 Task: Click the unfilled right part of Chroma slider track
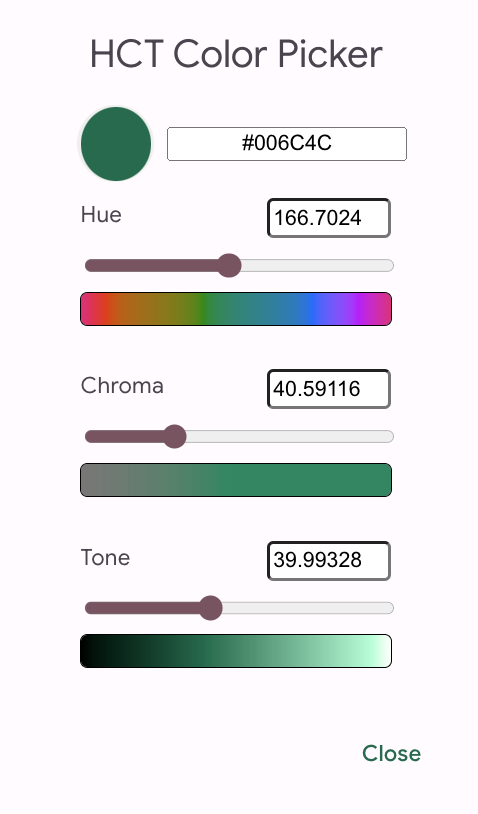(x=290, y=437)
